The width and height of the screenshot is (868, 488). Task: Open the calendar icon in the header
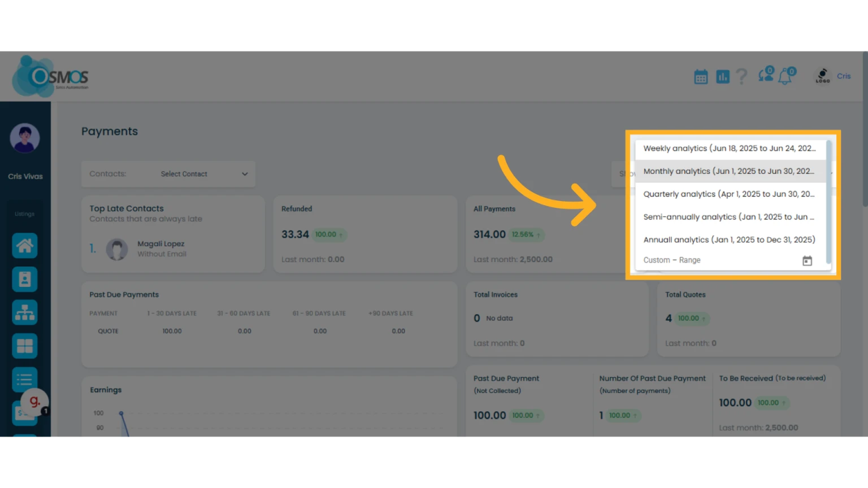701,77
